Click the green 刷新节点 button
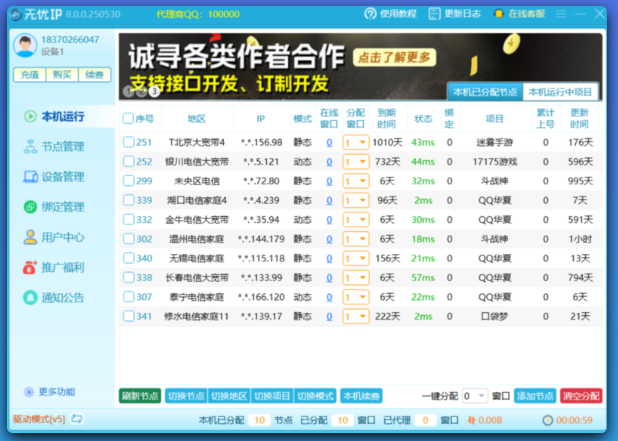The height and width of the screenshot is (441, 618). point(140,396)
